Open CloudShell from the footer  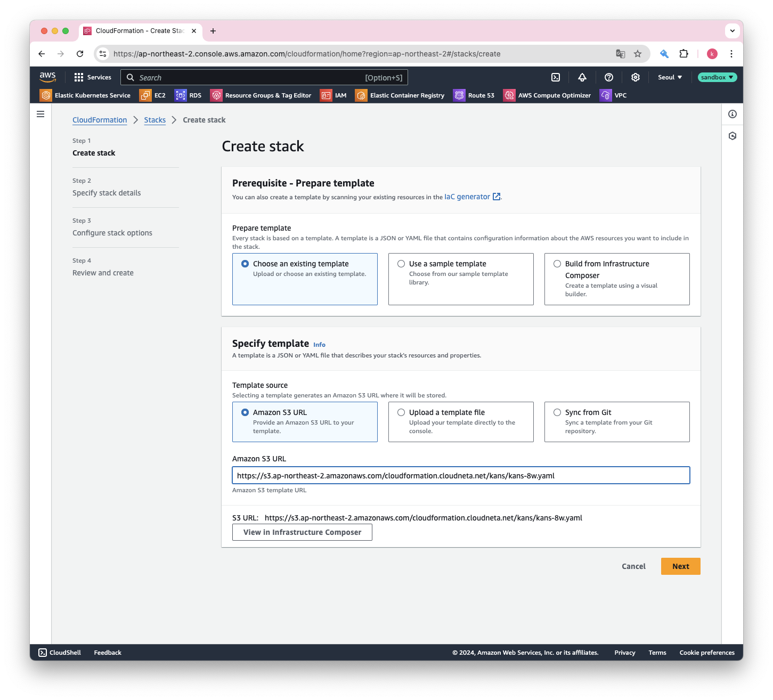point(60,653)
